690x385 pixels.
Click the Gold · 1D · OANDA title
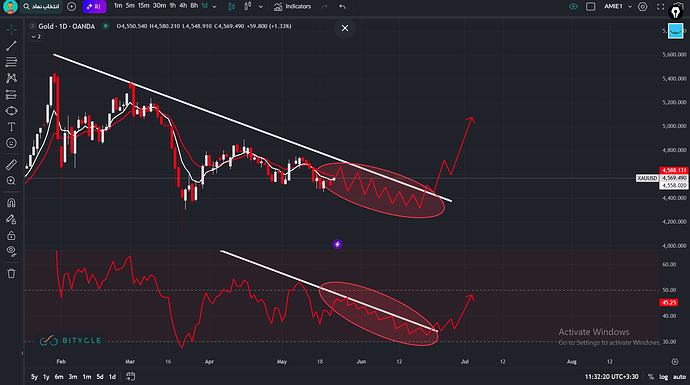[x=66, y=26]
